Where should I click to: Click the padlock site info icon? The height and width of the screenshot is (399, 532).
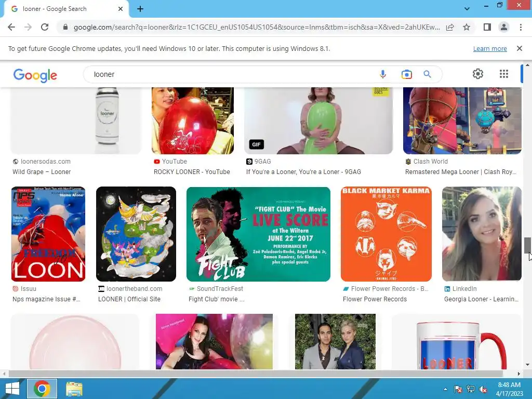tap(65, 27)
